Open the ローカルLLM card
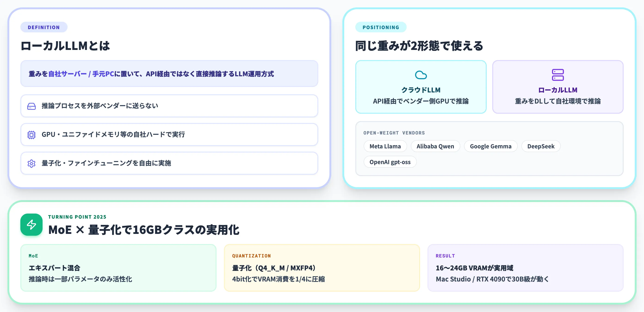The image size is (644, 312). (558, 87)
